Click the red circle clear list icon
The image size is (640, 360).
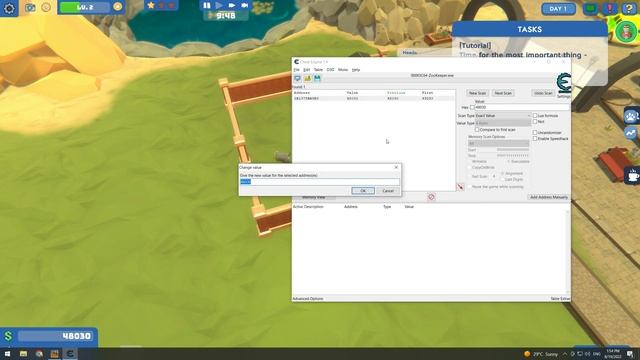point(431,197)
